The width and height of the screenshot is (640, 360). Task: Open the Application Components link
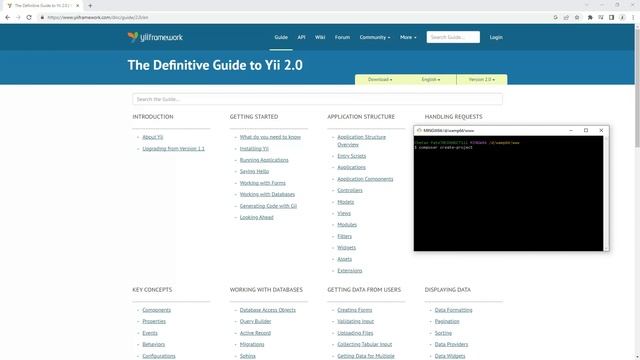[365, 179]
